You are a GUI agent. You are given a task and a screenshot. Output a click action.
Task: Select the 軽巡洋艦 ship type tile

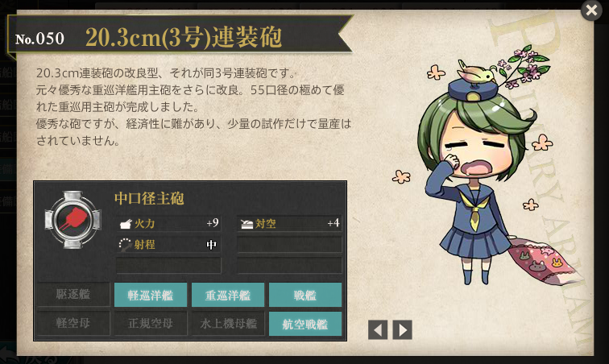pyautogui.click(x=151, y=296)
